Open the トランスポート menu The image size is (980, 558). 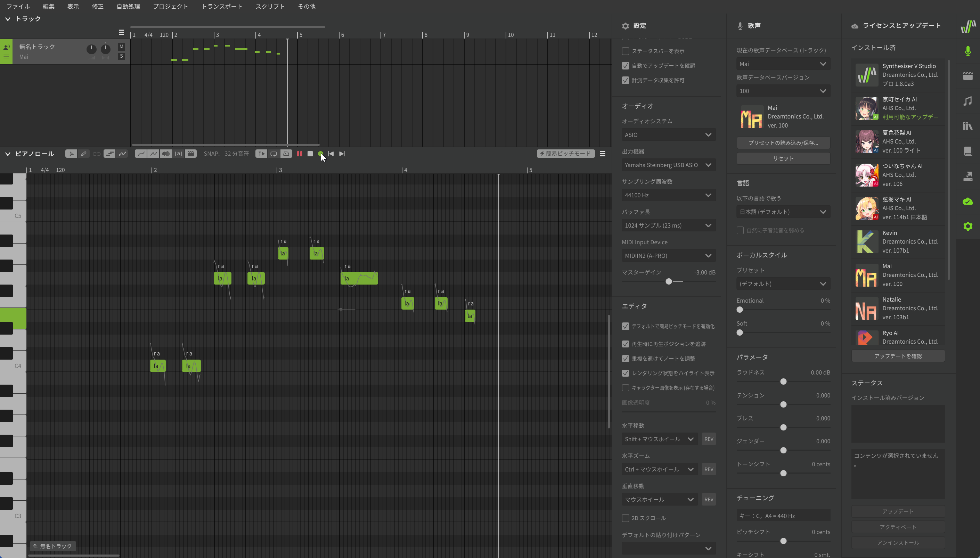pyautogui.click(x=222, y=6)
